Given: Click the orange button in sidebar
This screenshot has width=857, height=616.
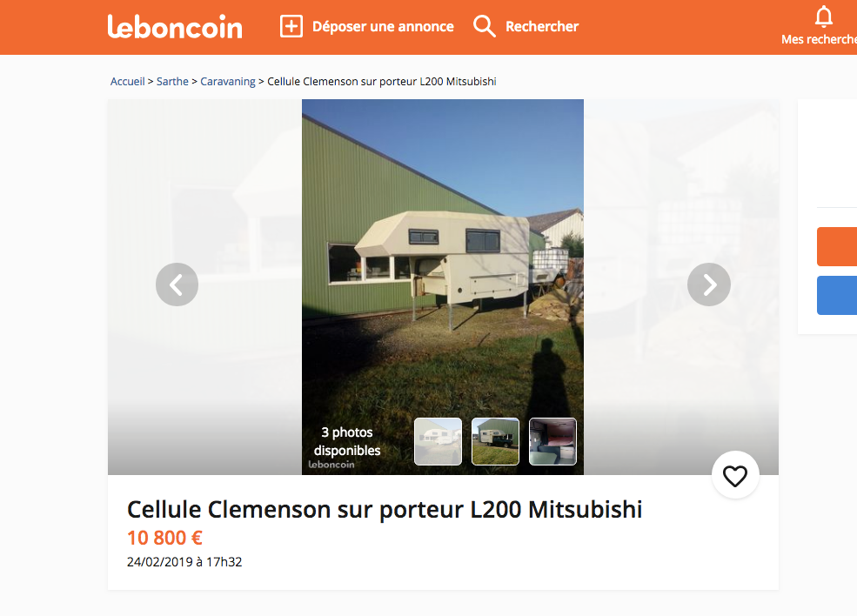Looking at the screenshot, I should [837, 246].
